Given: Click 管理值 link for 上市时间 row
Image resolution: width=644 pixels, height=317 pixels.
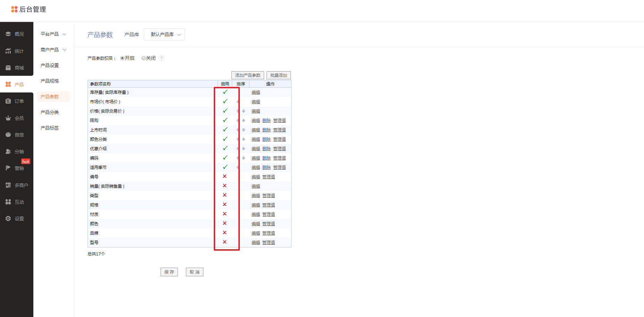Looking at the screenshot, I should [279, 130].
